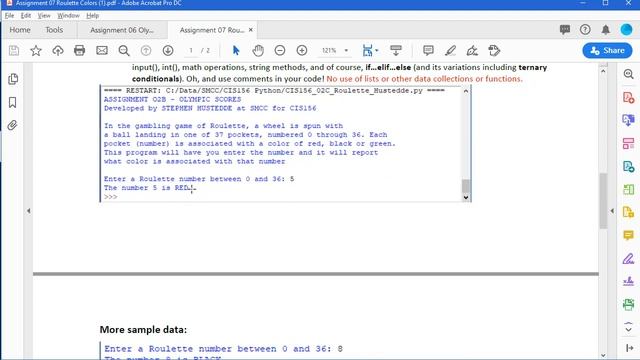Image resolution: width=640 pixels, height=360 pixels.
Task: Activate the Hand pan tool
Action: coord(258,50)
